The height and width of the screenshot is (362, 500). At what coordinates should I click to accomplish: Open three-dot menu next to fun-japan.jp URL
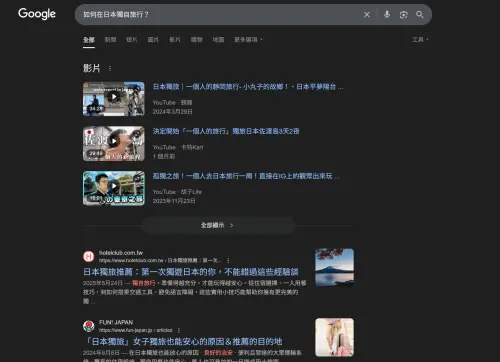[x=179, y=330]
